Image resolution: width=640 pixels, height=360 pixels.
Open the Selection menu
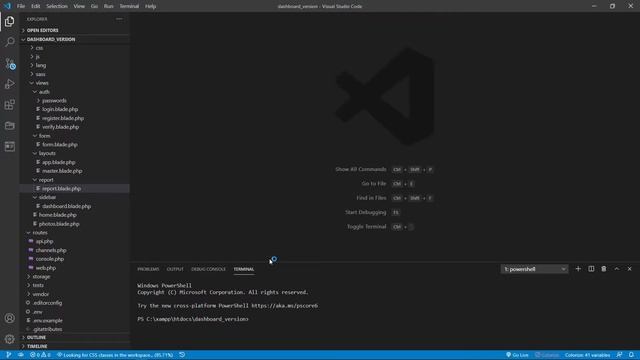(x=57, y=6)
